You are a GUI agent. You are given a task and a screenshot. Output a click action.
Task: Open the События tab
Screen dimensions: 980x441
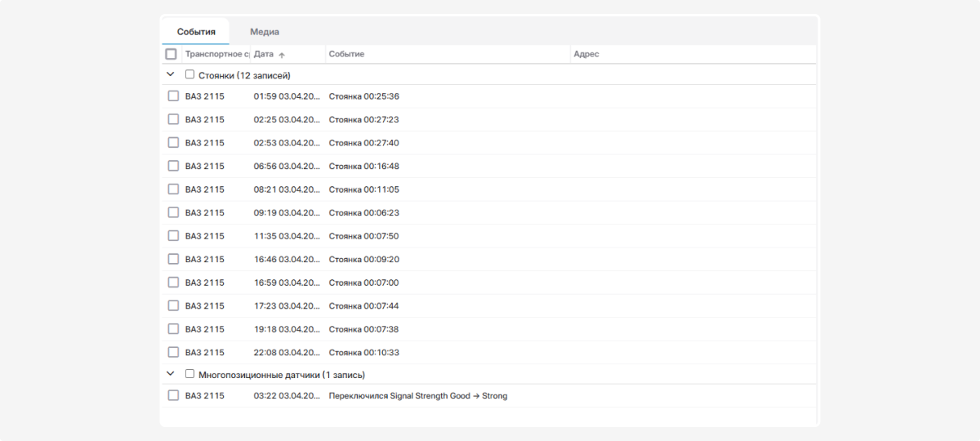click(196, 32)
